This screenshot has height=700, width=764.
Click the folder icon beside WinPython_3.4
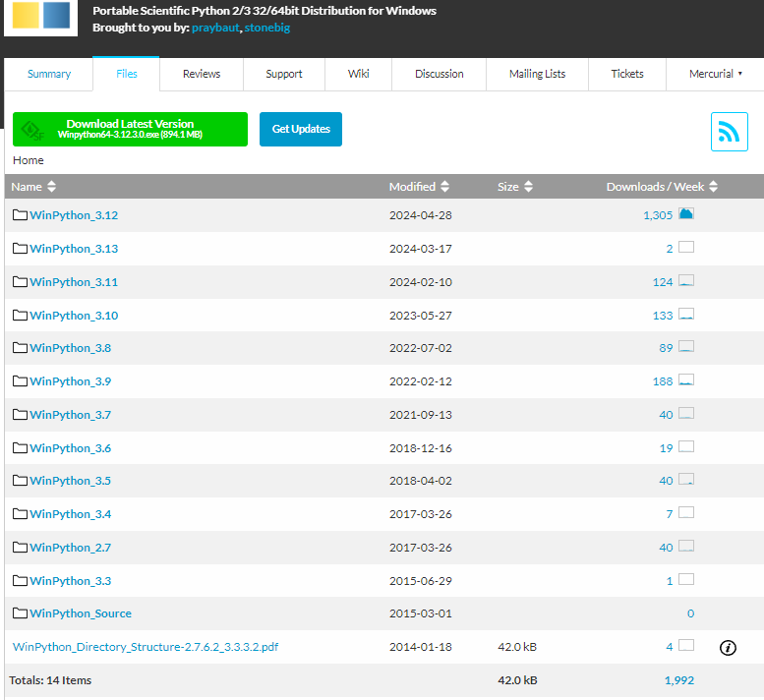tap(20, 514)
